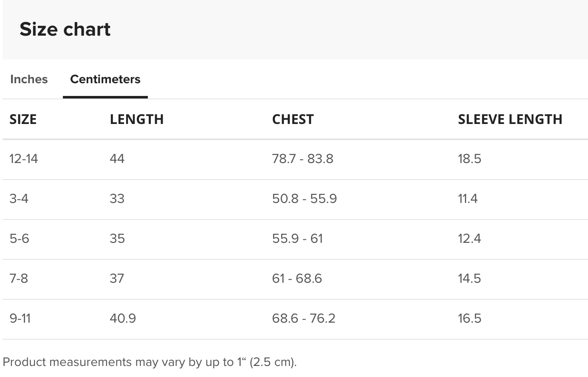Select the 12-14 size row
This screenshot has width=588, height=377.
click(x=295, y=159)
